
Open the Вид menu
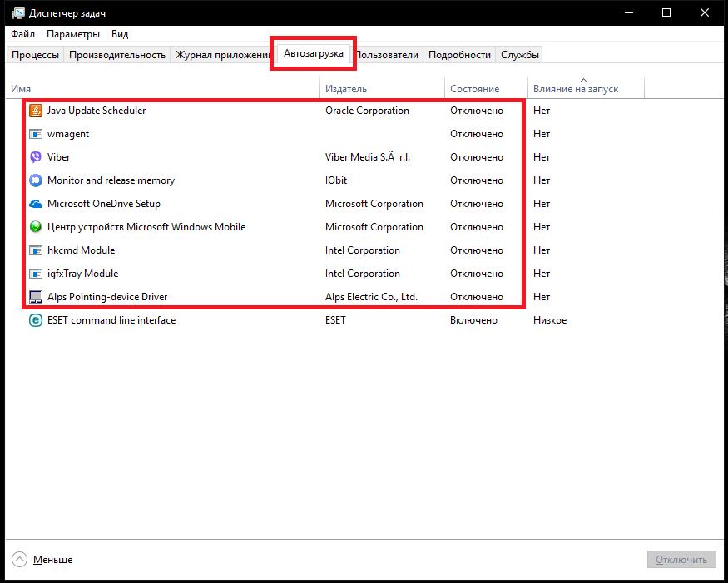coord(119,34)
